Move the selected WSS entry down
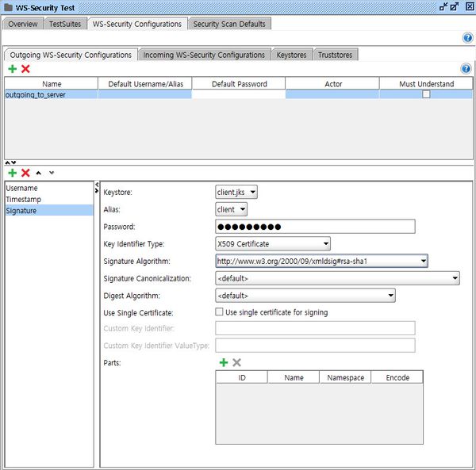The width and height of the screenshot is (476, 470). click(52, 173)
